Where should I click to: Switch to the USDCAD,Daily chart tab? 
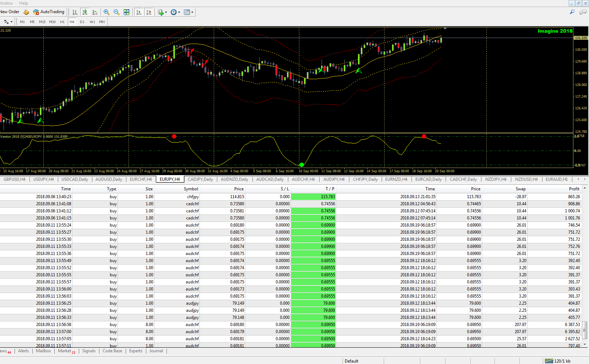coord(75,179)
